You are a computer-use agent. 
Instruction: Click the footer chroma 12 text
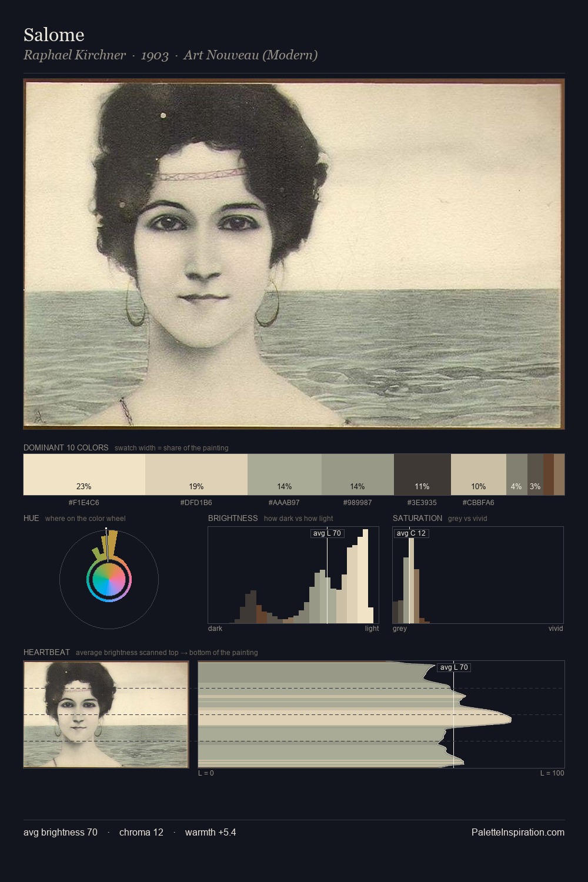click(x=141, y=833)
